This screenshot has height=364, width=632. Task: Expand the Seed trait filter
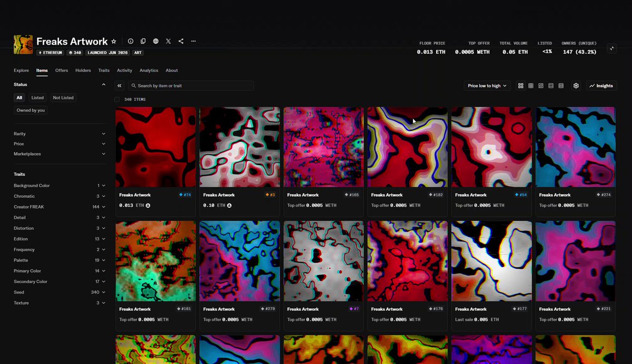tap(60, 292)
